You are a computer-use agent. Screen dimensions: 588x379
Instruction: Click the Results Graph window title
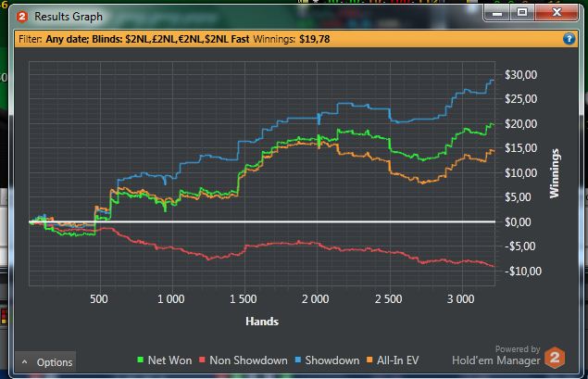tap(69, 17)
